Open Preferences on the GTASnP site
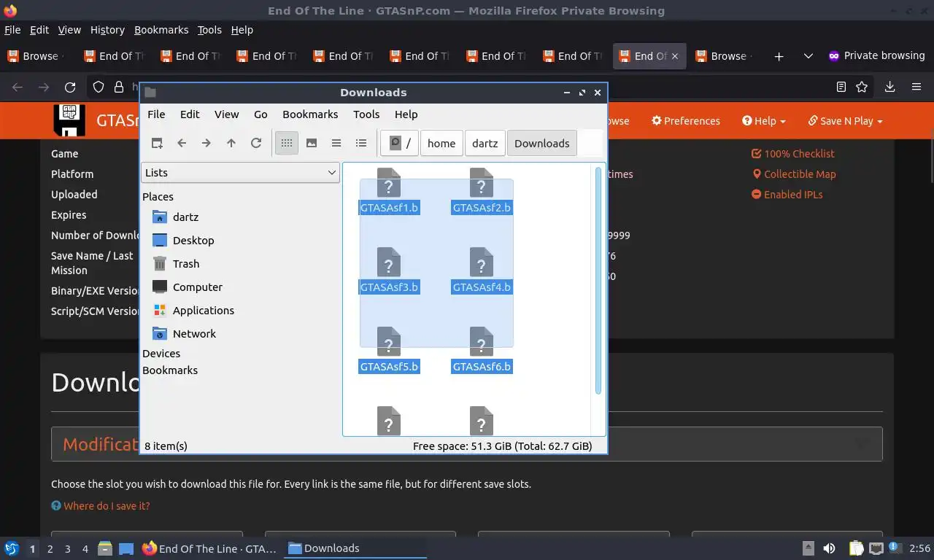The image size is (934, 560). (686, 121)
